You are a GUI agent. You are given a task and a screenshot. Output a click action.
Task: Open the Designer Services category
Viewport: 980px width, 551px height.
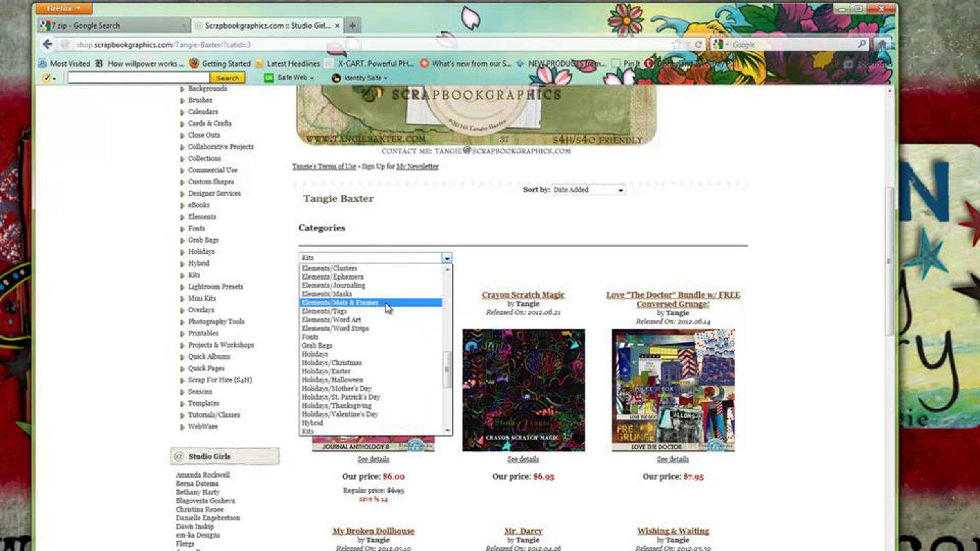[x=214, y=193]
